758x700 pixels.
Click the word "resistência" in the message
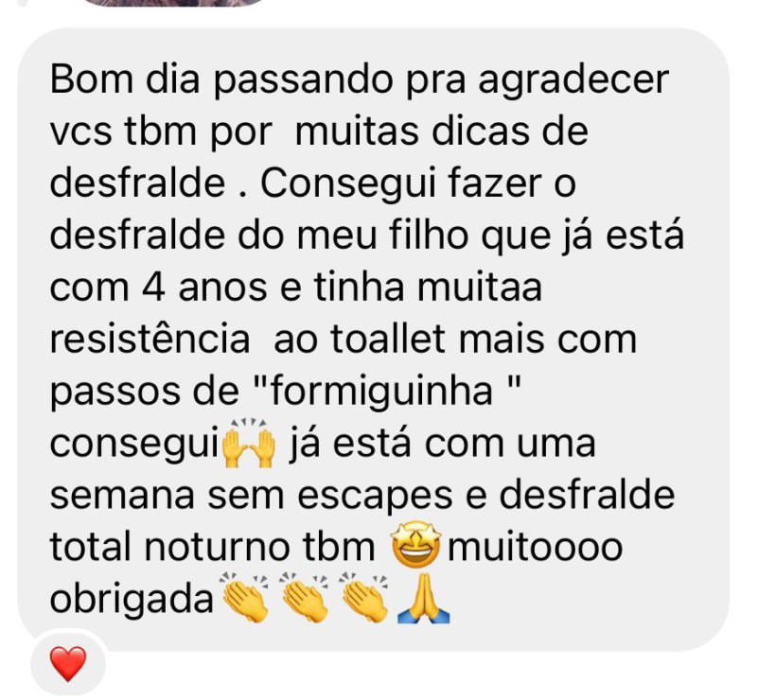click(x=150, y=339)
